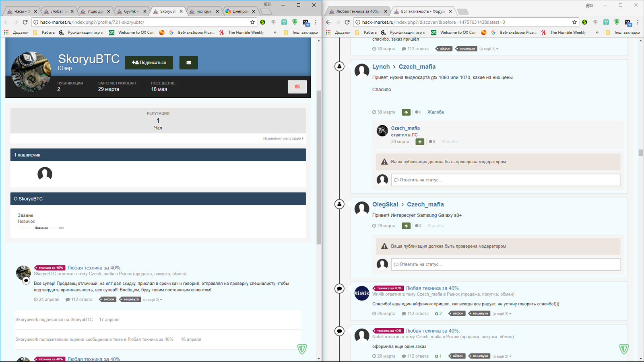Click green S extension icon in profile window
This screenshot has width=644, height=362.
point(262,22)
